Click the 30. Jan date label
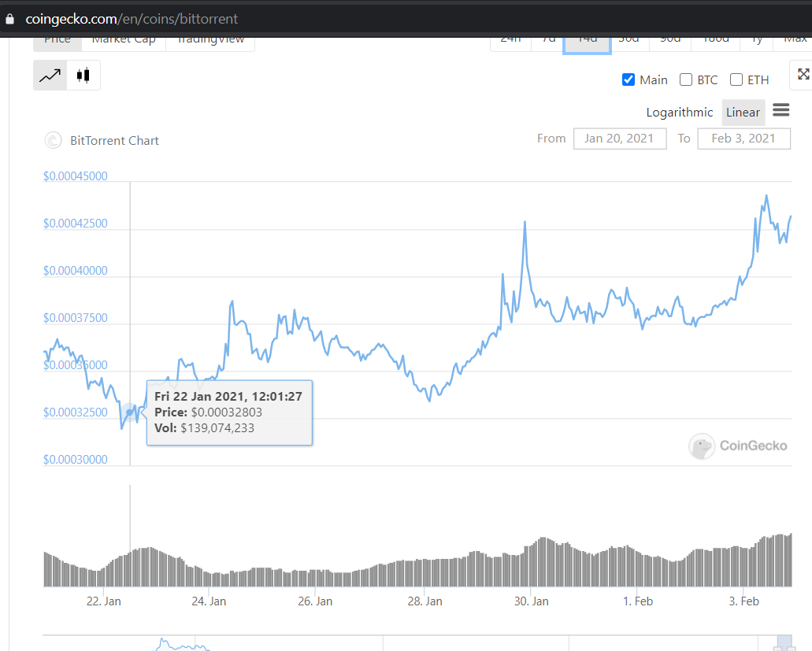 (x=532, y=601)
